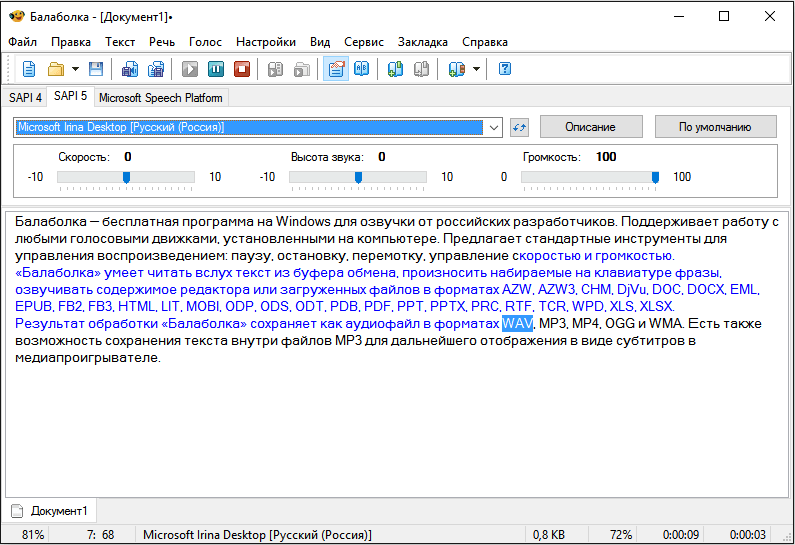This screenshot has width=795, height=545.
Task: Expand bookmarks dropdown arrow in toolbar
Action: (x=476, y=69)
